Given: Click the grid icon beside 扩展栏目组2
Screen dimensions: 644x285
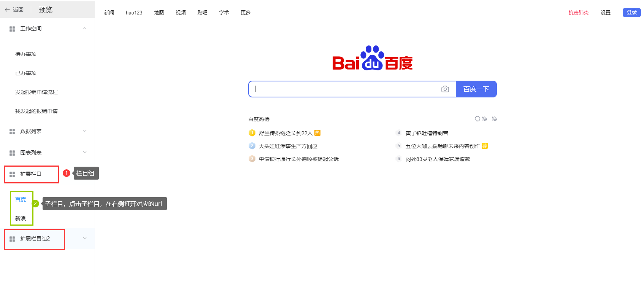Looking at the screenshot, I should 12,239.
